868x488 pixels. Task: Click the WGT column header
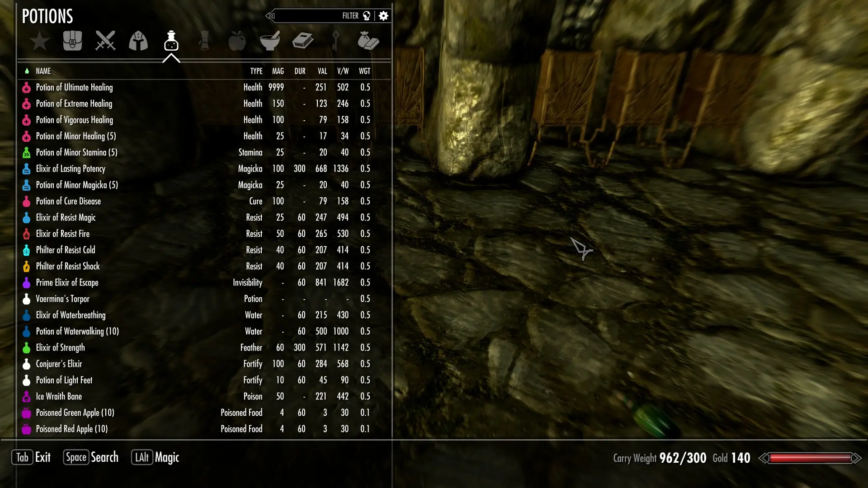click(364, 71)
